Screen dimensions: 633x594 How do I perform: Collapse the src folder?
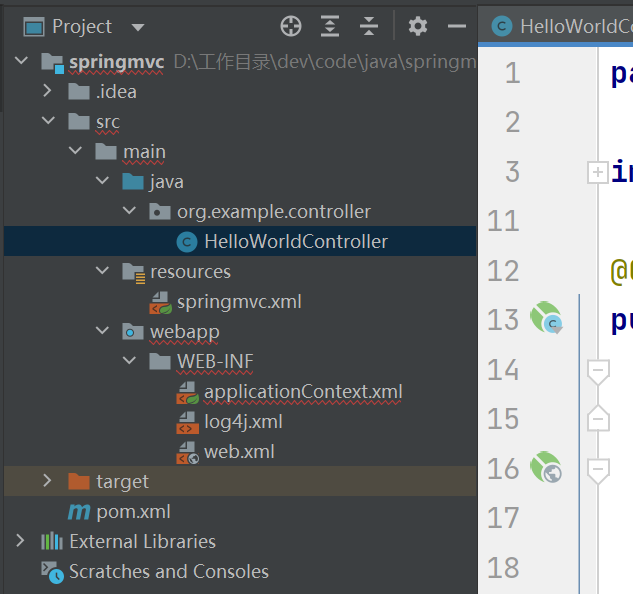click(48, 121)
